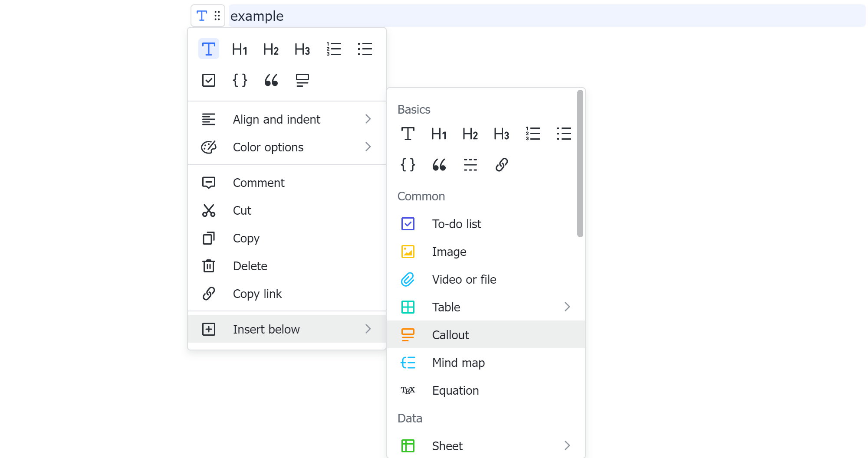Choose Callout from the insert menu
This screenshot has width=868, height=458.
point(450,334)
